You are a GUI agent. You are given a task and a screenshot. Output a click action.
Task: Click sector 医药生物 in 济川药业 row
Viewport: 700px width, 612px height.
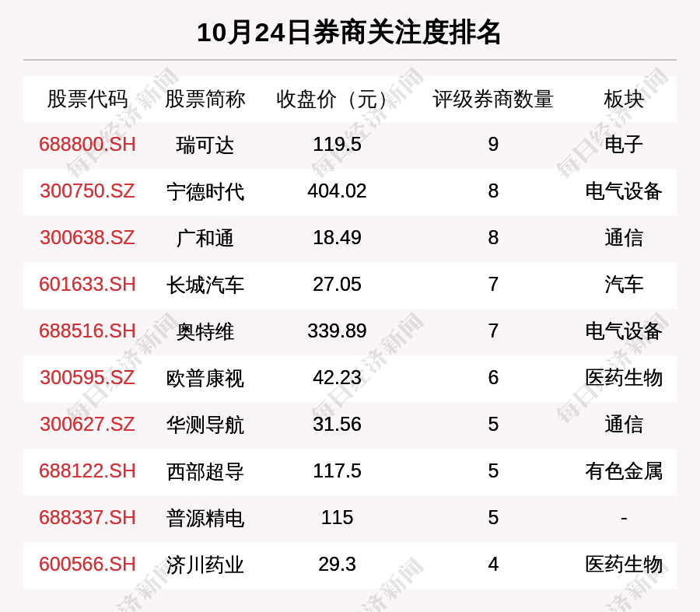coord(624,565)
